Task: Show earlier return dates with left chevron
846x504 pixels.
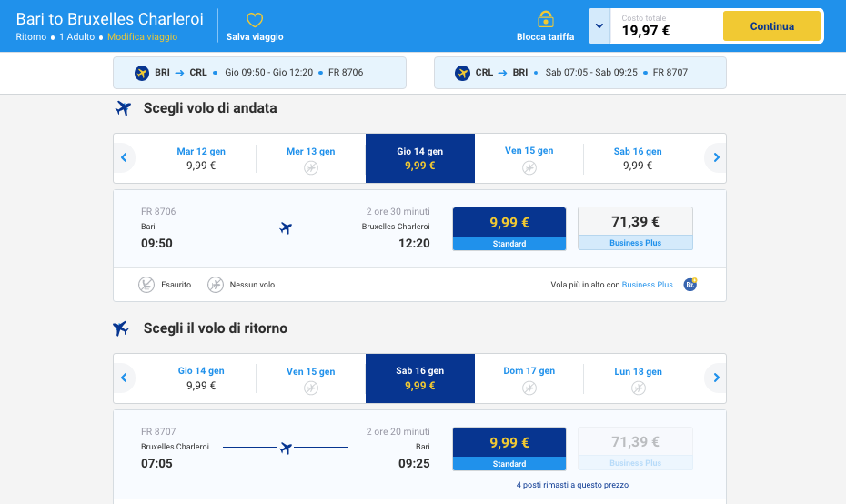Action: click(124, 378)
